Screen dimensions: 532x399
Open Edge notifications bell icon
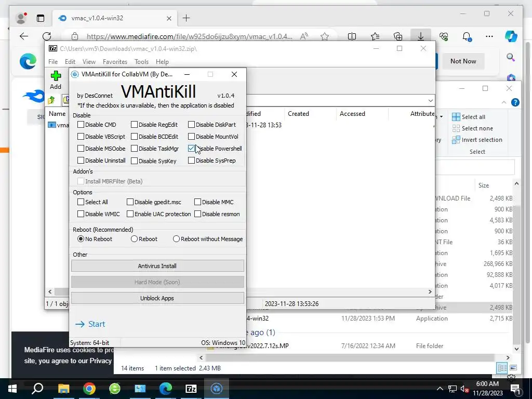click(467, 36)
